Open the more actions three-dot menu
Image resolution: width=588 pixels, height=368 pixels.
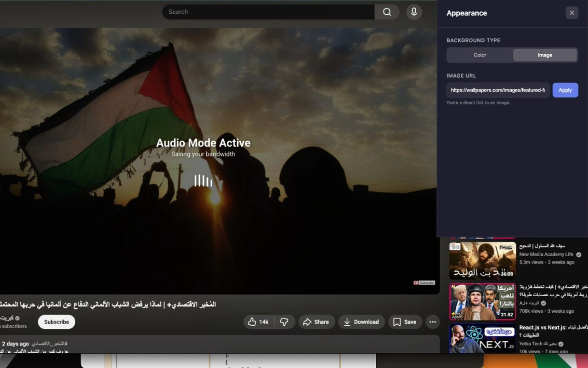click(432, 322)
